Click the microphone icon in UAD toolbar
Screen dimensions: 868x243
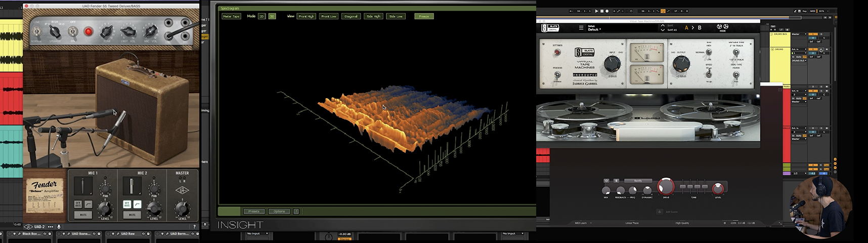(x=59, y=227)
